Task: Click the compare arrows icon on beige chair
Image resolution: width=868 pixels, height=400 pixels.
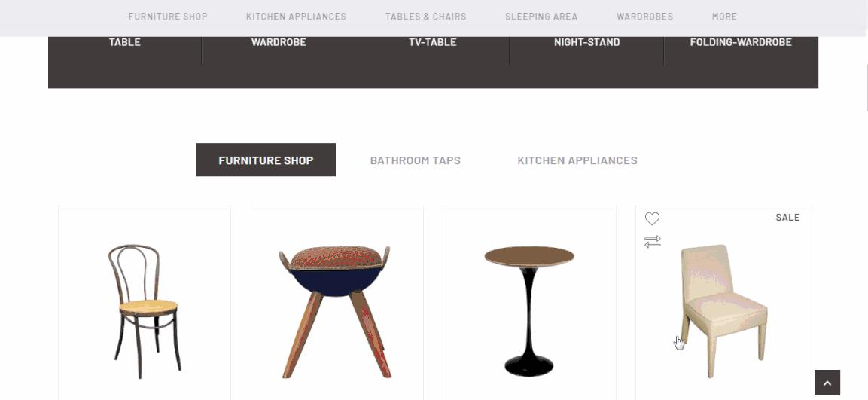Action: click(652, 242)
